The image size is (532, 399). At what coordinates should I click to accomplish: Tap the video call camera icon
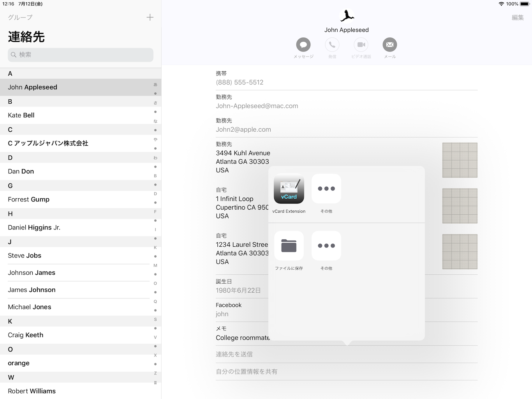pyautogui.click(x=361, y=45)
